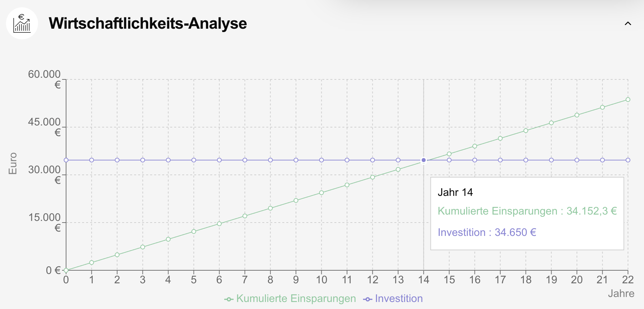The image size is (644, 309).
Task: Click the euro chart analysis icon
Action: 22,24
